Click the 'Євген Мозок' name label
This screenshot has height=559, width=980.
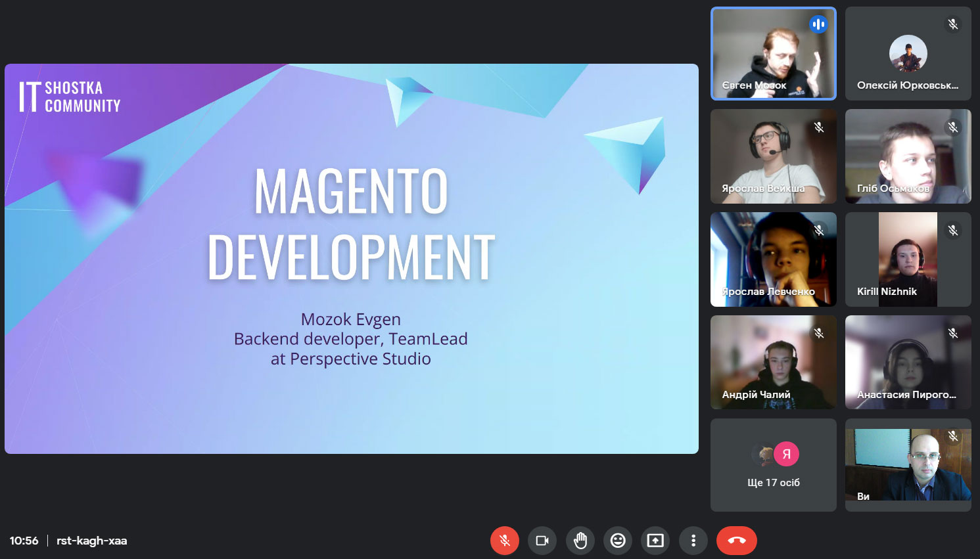(754, 85)
